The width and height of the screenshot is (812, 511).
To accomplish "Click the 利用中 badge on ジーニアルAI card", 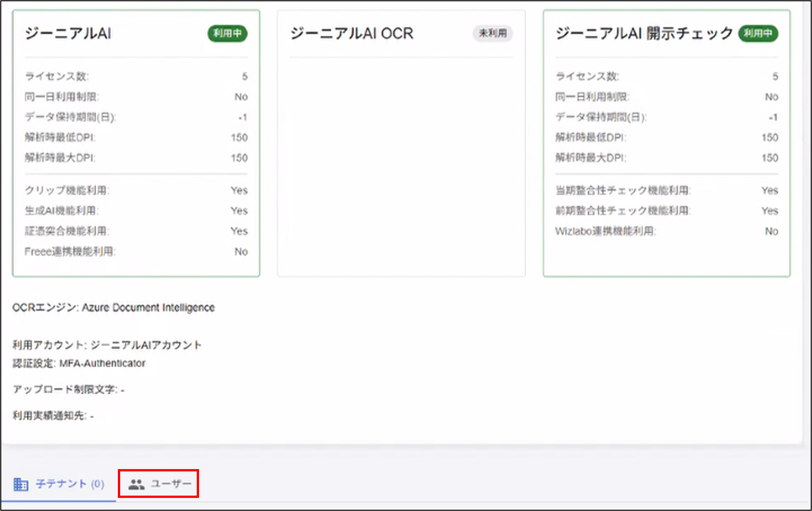I will 227,33.
